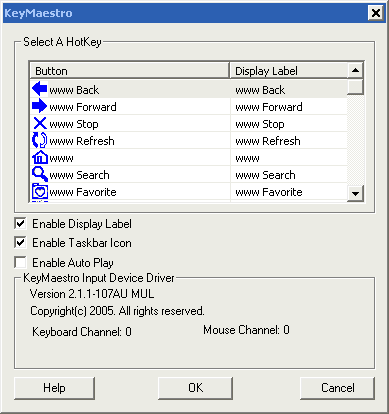Click the 'Keyboard Channel: 0' text
Screen dimensions: 389x414
tap(82, 332)
